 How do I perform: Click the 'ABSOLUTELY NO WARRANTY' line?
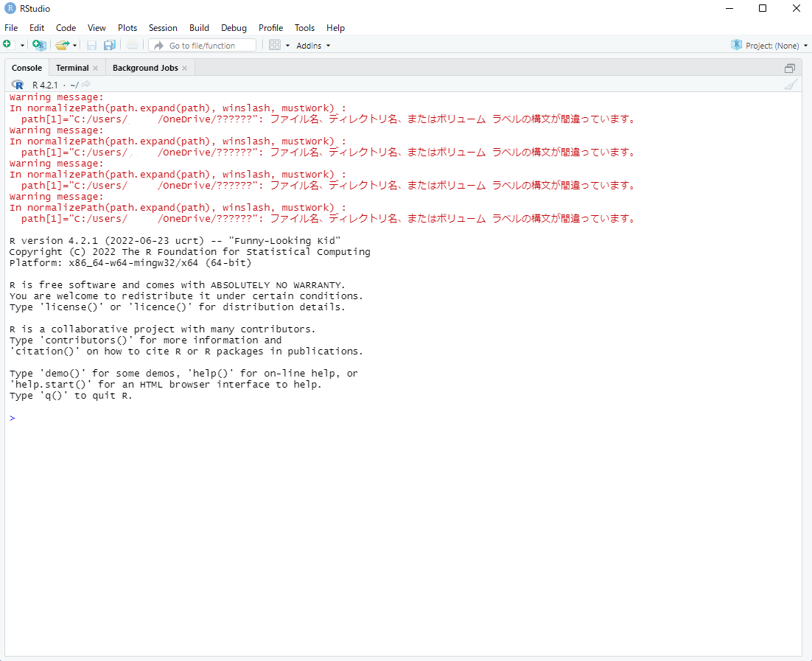tap(177, 285)
